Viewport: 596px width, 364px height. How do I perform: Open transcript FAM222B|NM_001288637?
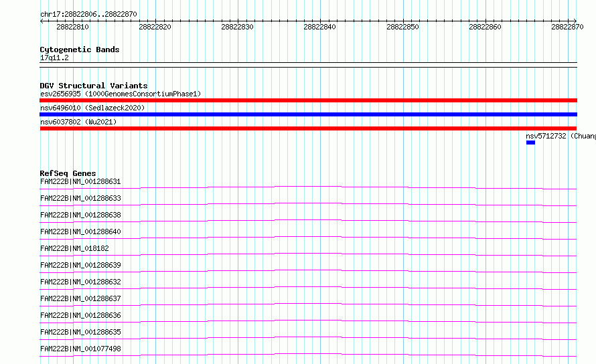click(80, 298)
